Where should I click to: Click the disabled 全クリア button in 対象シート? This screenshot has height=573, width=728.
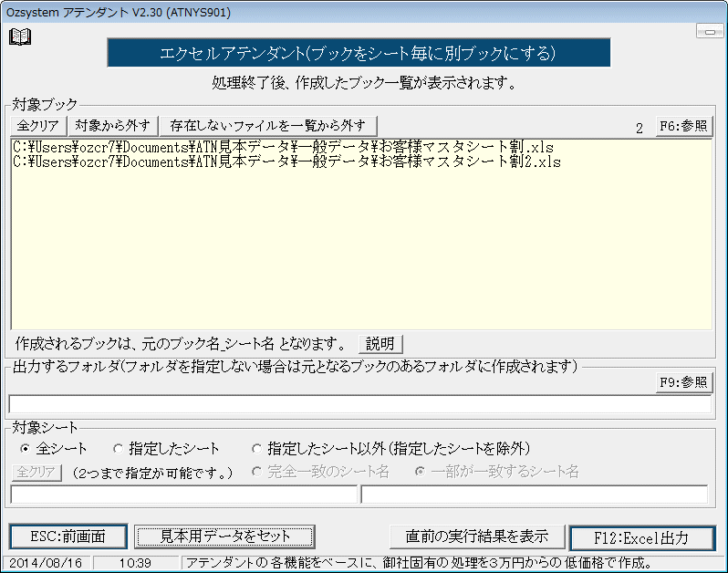click(36, 473)
